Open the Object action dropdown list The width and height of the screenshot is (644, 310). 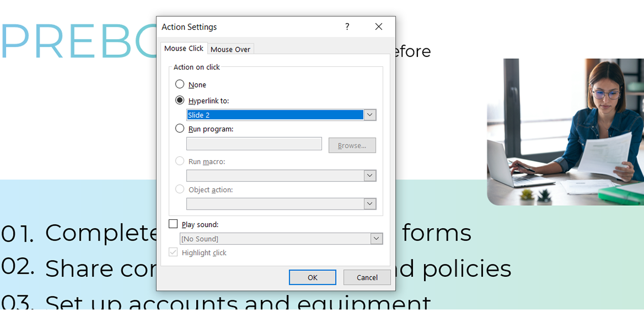(370, 204)
